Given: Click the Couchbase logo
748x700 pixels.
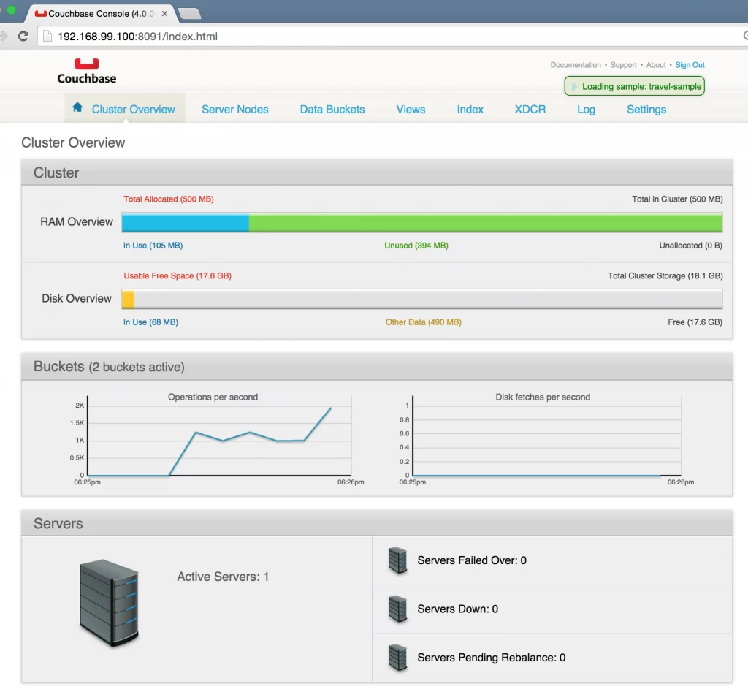Looking at the screenshot, I should [86, 71].
